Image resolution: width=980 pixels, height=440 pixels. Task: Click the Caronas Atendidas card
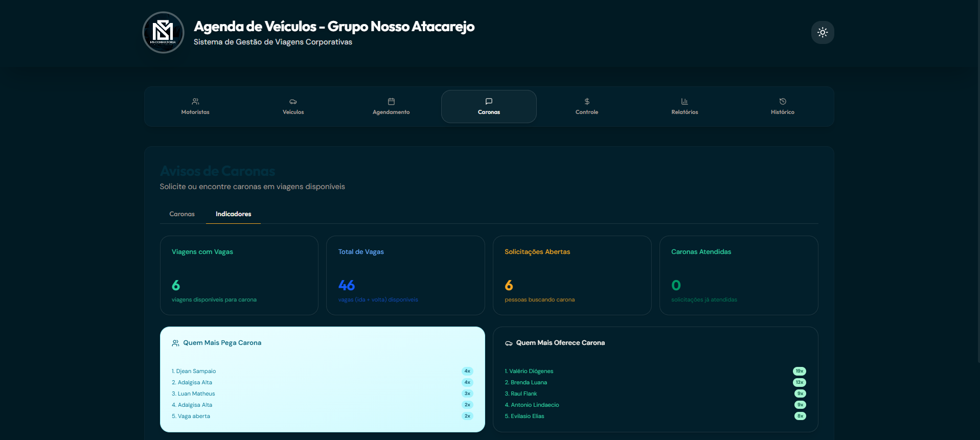pos(739,275)
